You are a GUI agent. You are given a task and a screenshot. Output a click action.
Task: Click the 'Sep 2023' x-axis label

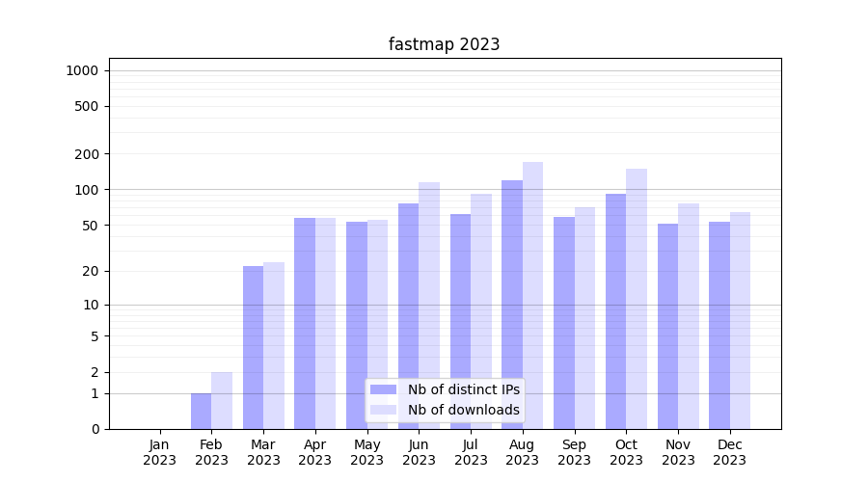[x=574, y=452]
